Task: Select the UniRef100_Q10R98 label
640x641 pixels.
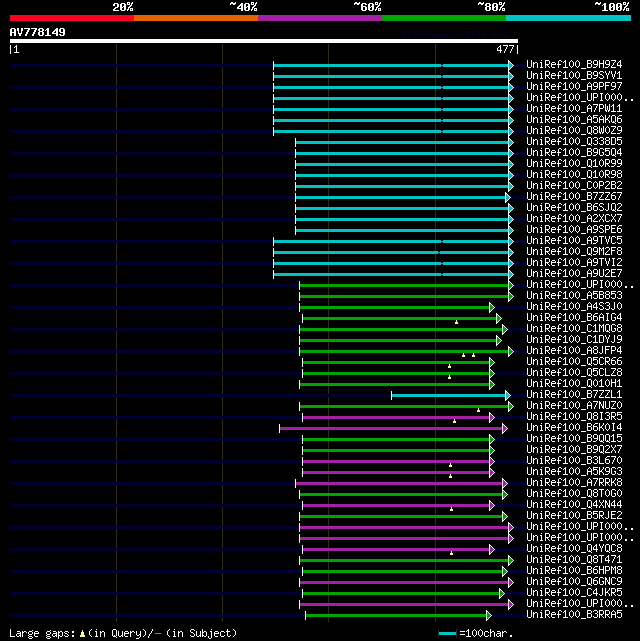Action: pyautogui.click(x=574, y=175)
